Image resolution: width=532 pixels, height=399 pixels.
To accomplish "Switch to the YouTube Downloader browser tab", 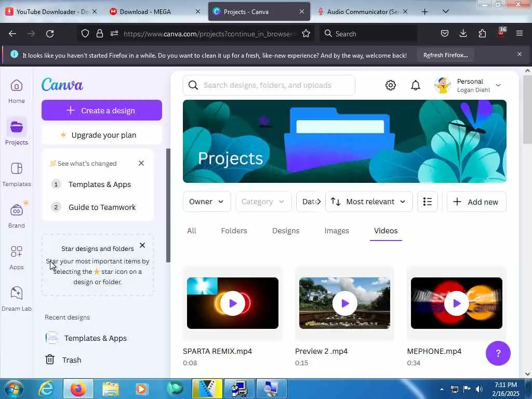I will pyautogui.click(x=51, y=11).
